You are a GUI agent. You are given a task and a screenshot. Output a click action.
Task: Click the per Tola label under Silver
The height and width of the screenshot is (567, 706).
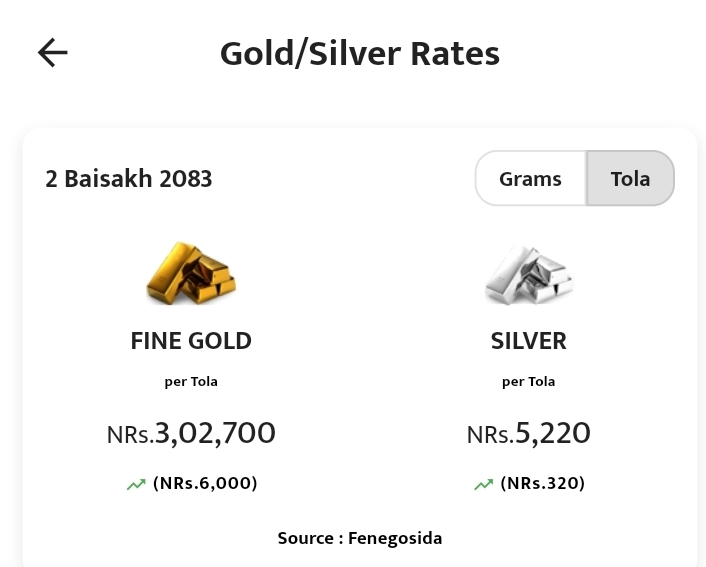(x=528, y=382)
